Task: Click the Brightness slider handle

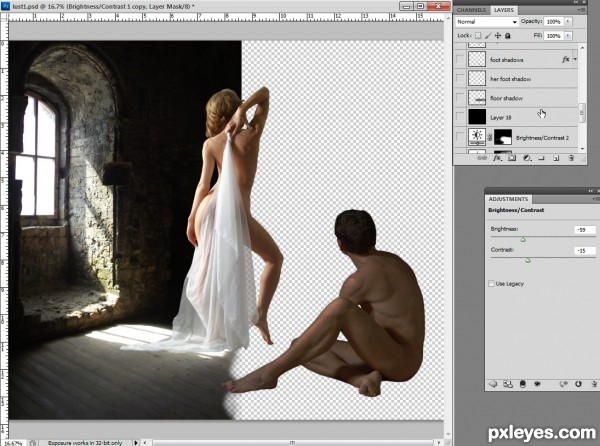Action: (x=523, y=240)
